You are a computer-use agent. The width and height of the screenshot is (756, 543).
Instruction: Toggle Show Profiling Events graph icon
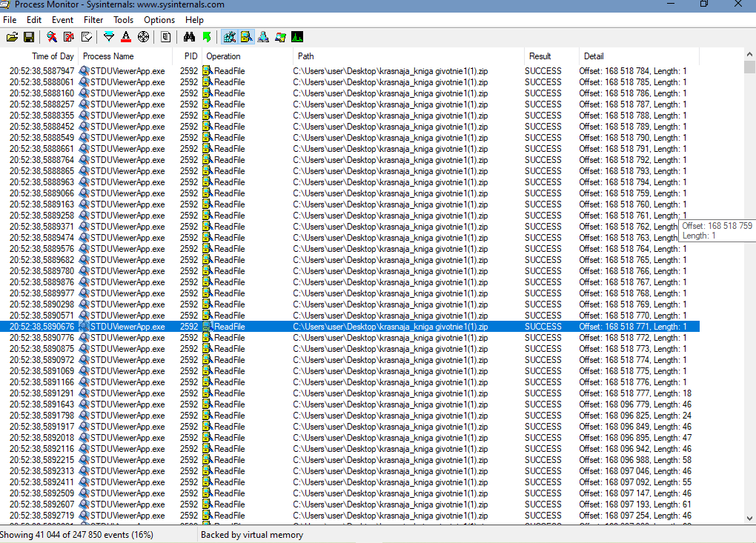[x=297, y=37]
